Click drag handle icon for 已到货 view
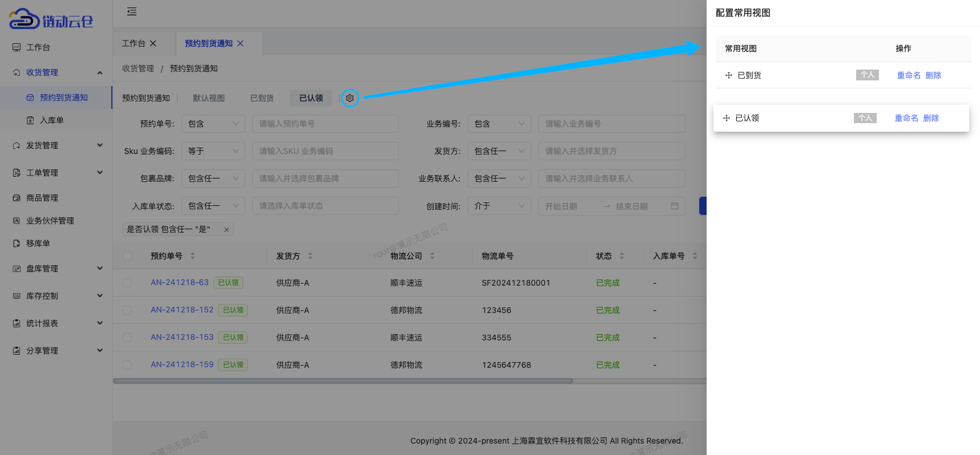This screenshot has height=455, width=980. point(728,75)
